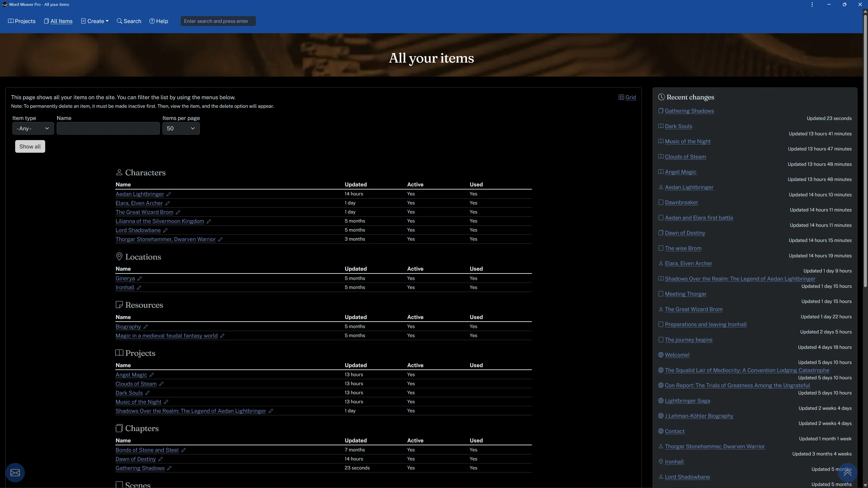Image resolution: width=868 pixels, height=488 pixels.
Task: Open Biography resource link
Action: click(x=128, y=327)
